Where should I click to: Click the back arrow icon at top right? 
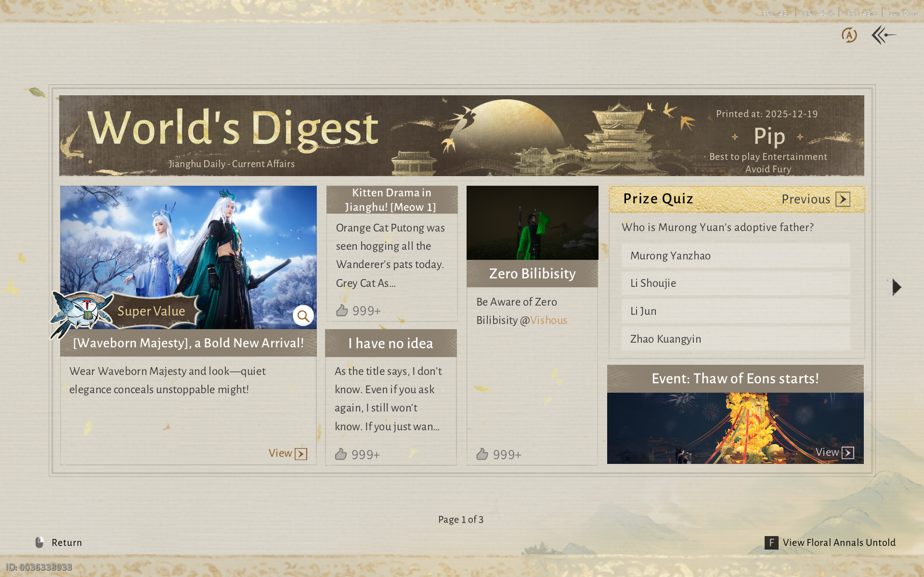click(884, 35)
